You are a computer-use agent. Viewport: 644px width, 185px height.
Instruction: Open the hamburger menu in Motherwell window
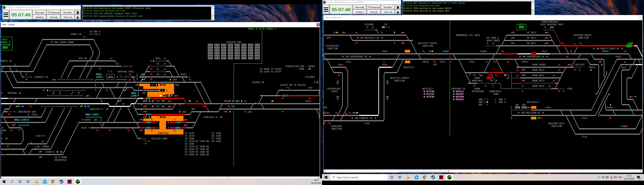coord(326,10)
